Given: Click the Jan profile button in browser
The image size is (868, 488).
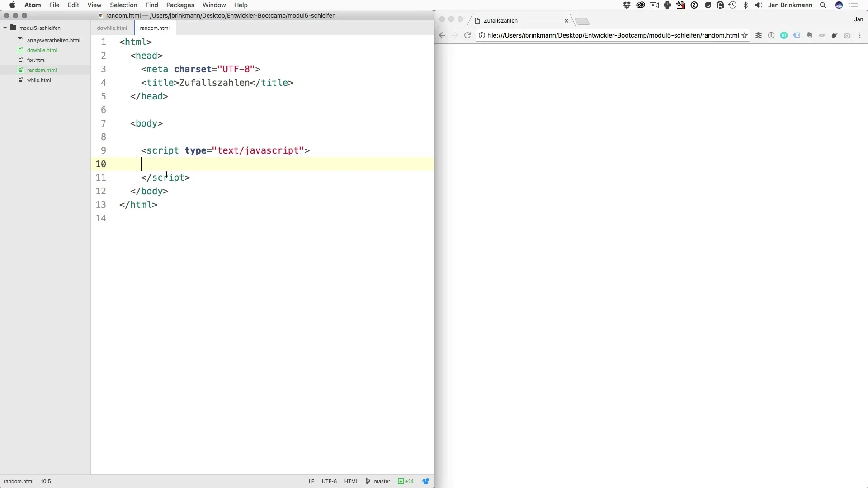Looking at the screenshot, I should (859, 19).
